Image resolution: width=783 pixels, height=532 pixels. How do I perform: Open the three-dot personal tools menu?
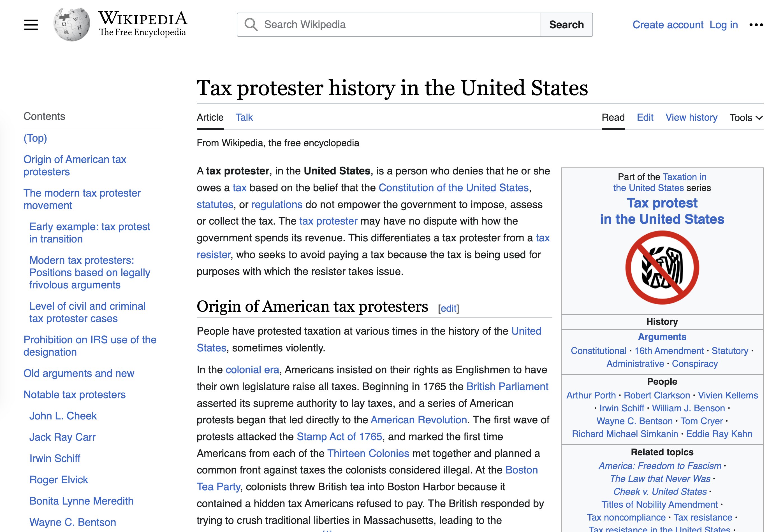click(x=756, y=25)
